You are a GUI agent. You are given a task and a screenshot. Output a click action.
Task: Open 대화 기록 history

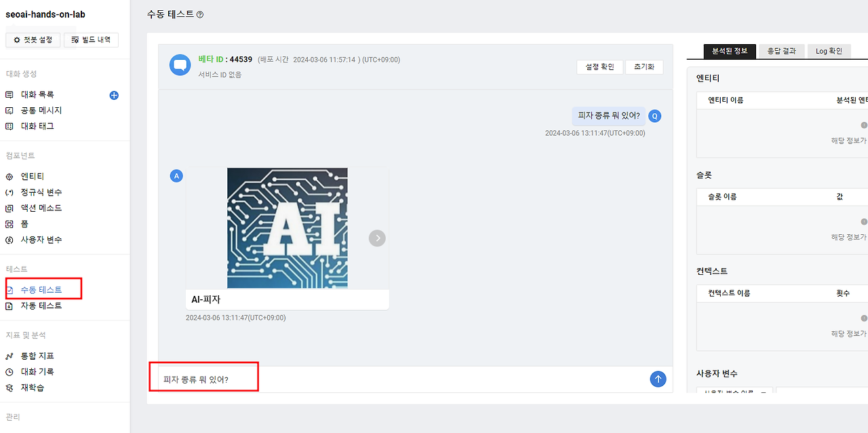pyautogui.click(x=37, y=372)
